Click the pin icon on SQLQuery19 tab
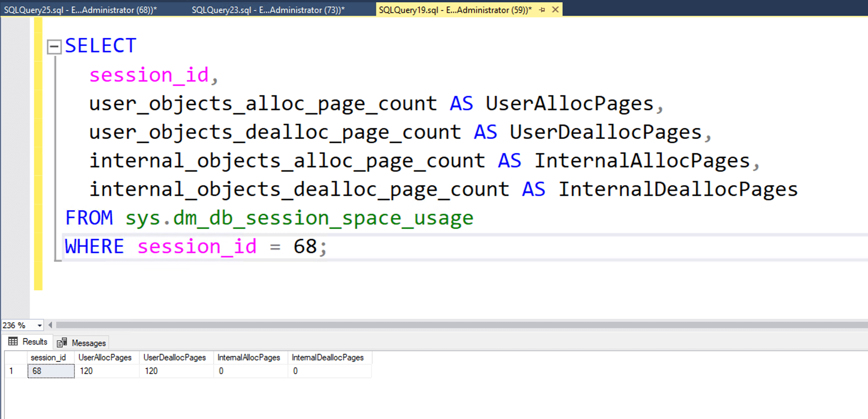This screenshot has width=868, height=419. (542, 10)
